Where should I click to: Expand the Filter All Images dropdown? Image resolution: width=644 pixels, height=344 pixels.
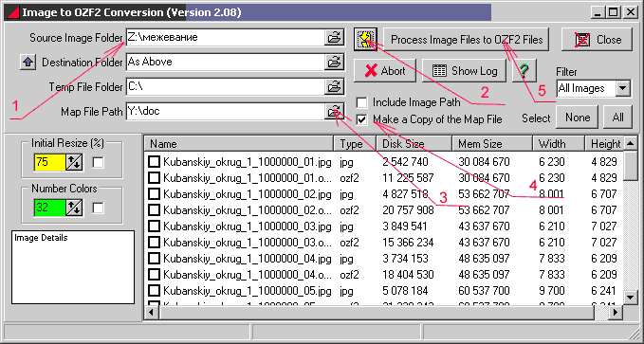point(623,88)
